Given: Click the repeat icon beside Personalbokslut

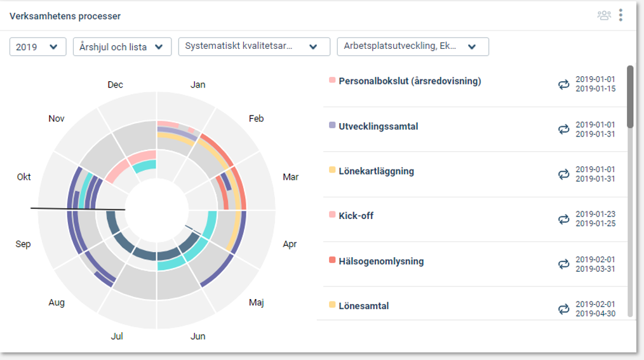Looking at the screenshot, I should coord(563,84).
